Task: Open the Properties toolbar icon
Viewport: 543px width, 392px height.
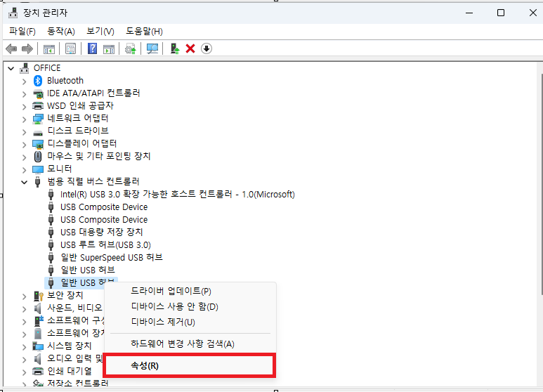Action: (x=70, y=49)
